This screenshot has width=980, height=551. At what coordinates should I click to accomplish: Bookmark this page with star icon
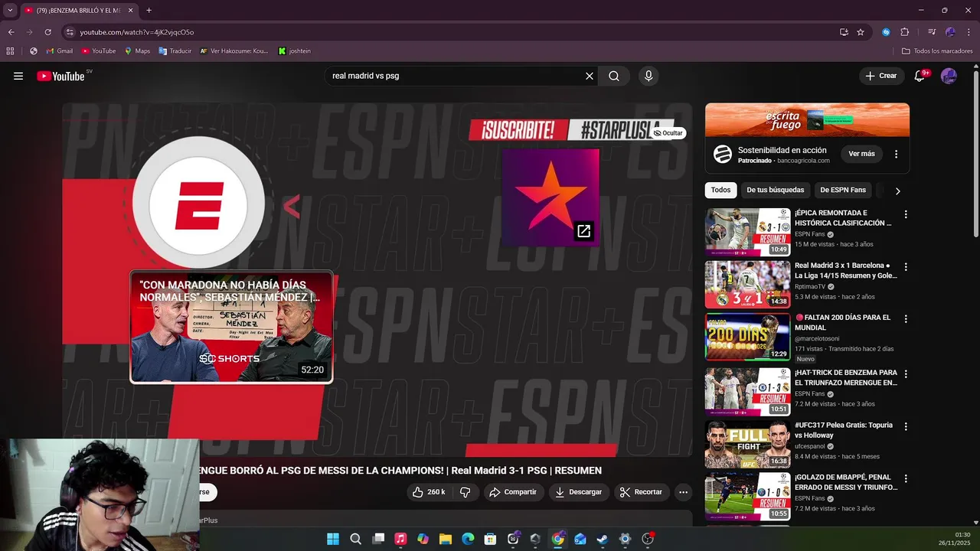point(861,32)
